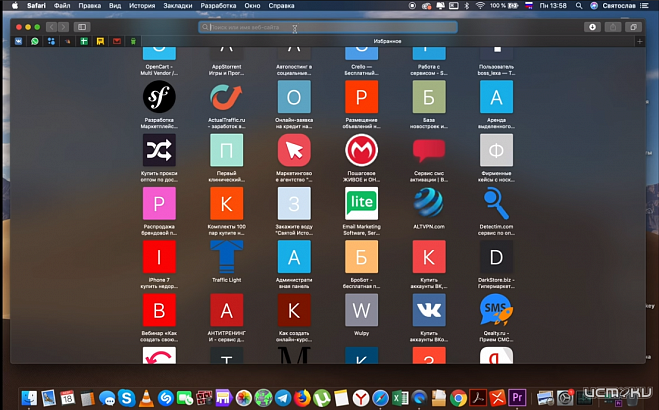Open the Detectim.com magnifier favorite
The image size is (659, 410).
tap(496, 203)
